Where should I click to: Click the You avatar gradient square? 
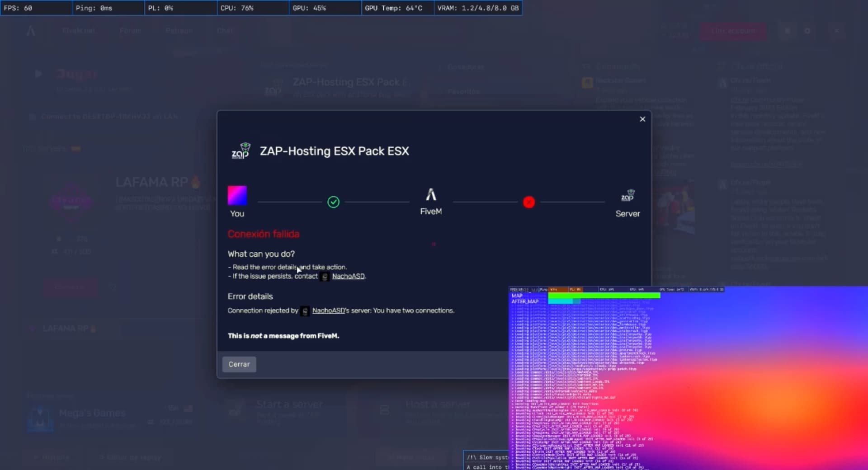237,195
